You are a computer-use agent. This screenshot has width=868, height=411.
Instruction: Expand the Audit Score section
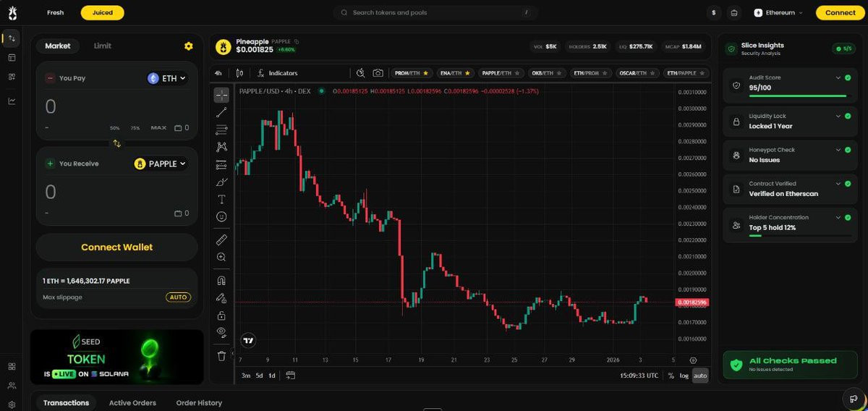[x=838, y=77]
